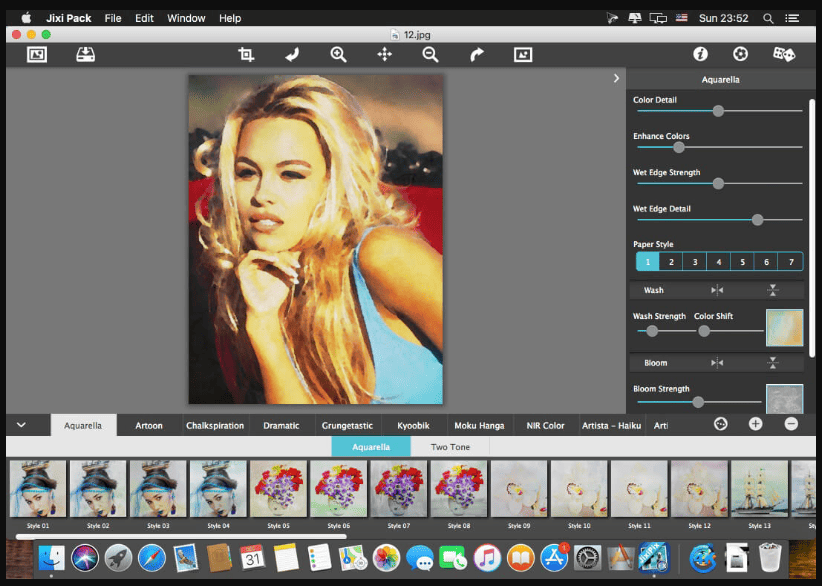Click the Wash flip vertical icon

pyautogui.click(x=773, y=290)
